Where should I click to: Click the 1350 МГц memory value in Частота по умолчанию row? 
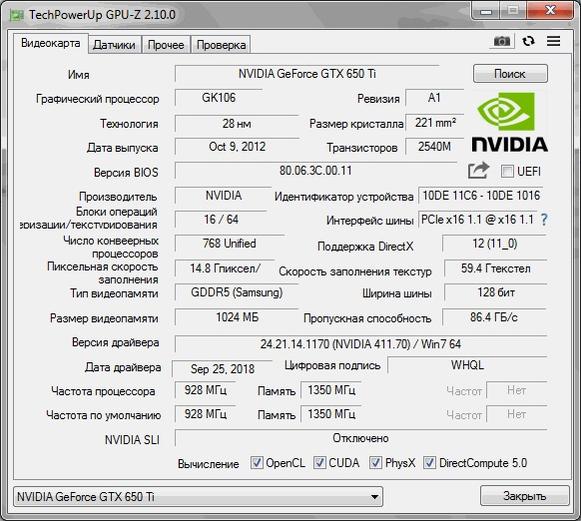331,414
